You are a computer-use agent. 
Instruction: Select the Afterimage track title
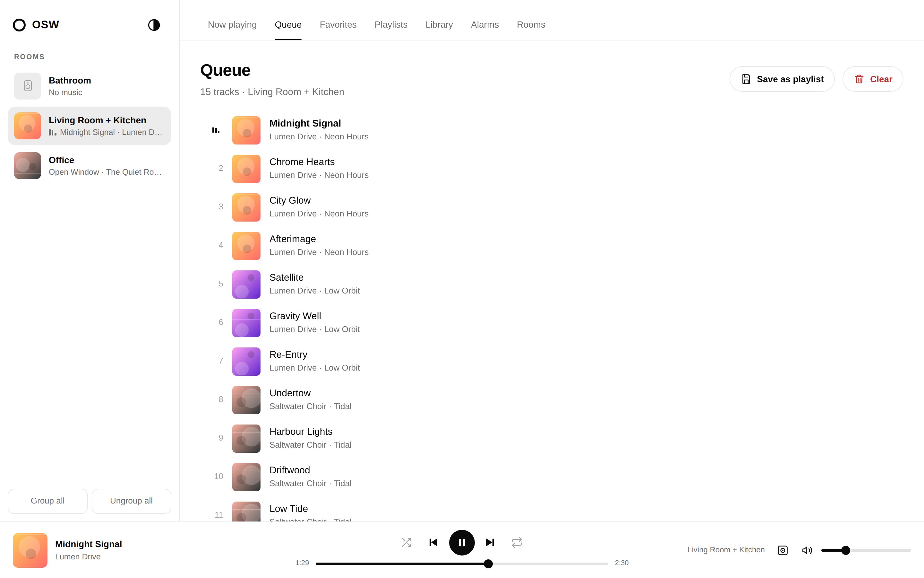click(293, 239)
